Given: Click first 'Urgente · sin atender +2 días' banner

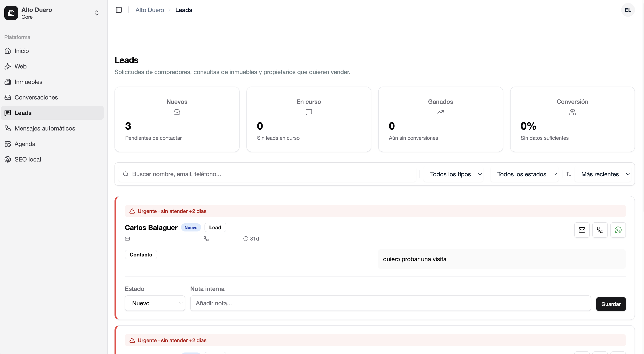Looking at the screenshot, I should pos(375,211).
